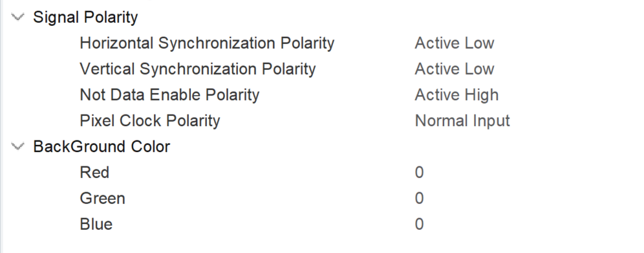Screen dimensions: 644x253
Task: Select Vertical Synchronization Polarity row label
Action: tap(198, 69)
